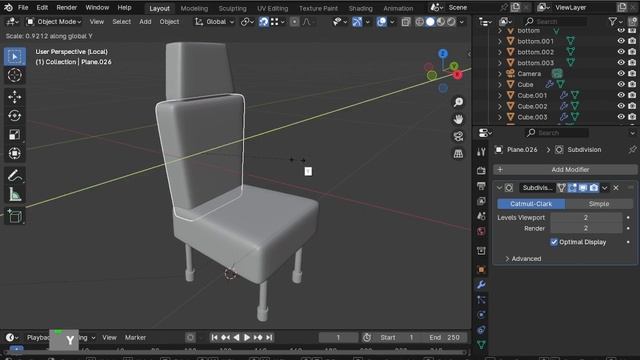640x360 pixels.
Task: Toggle Optimal Display checkbox
Action: click(x=554, y=242)
